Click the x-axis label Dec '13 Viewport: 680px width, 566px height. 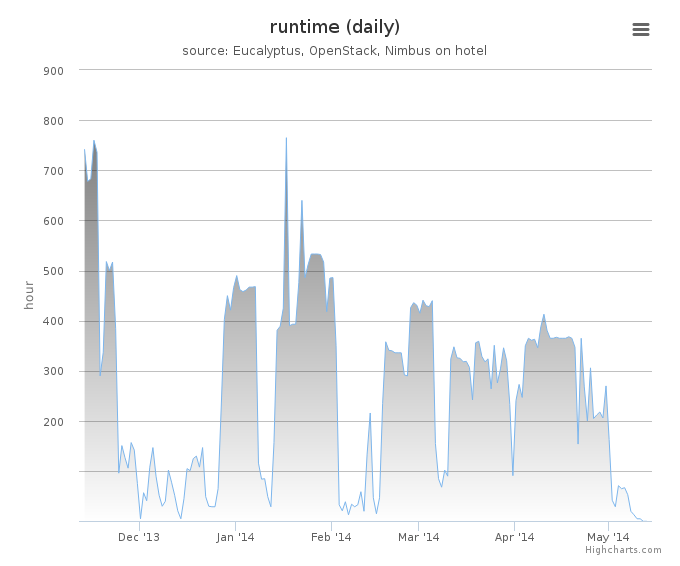point(139,537)
